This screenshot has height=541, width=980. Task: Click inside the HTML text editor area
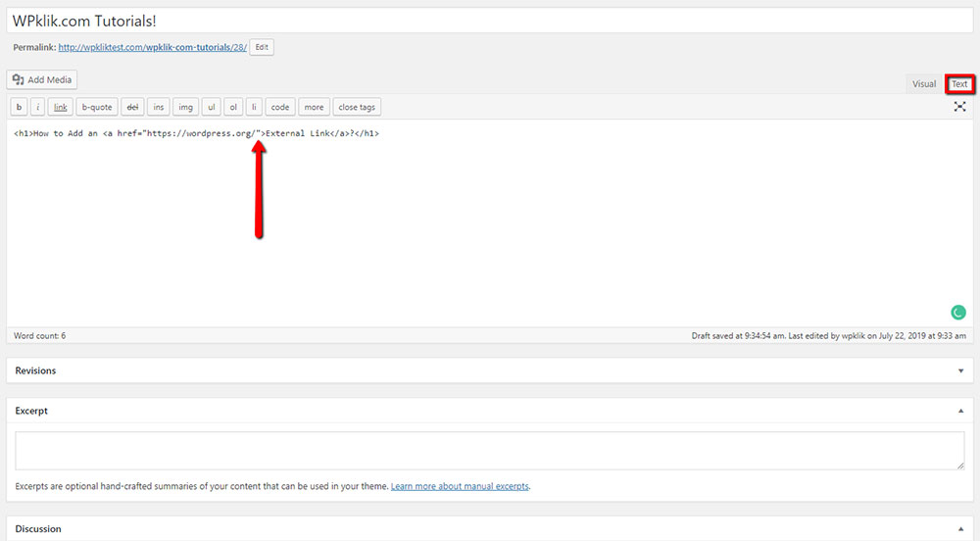[489, 223]
